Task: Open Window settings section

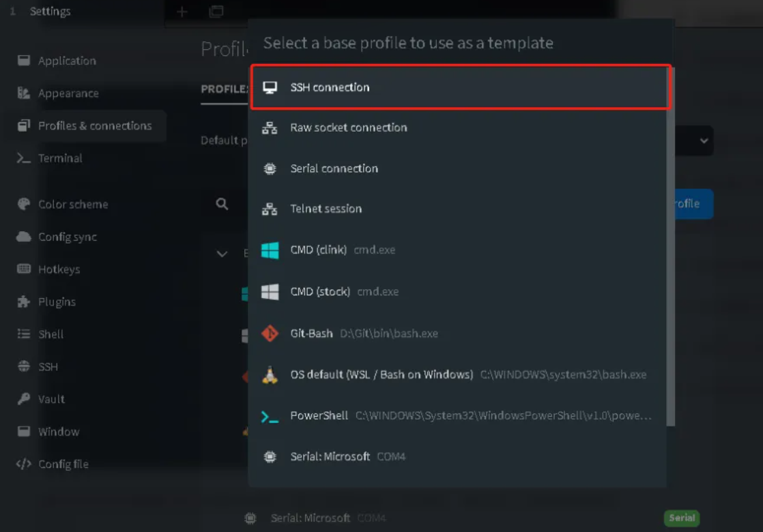Action: pyautogui.click(x=85, y=432)
